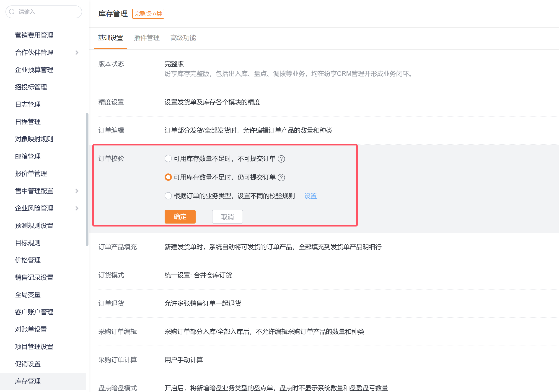Click the sidebar vertical scrollbar
The height and width of the screenshot is (392, 559).
click(87, 179)
